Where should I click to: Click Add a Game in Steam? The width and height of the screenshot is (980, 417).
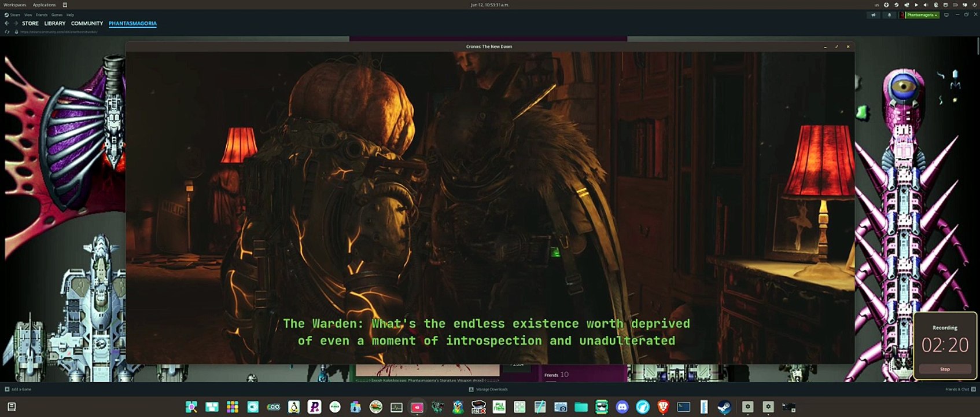tap(18, 389)
